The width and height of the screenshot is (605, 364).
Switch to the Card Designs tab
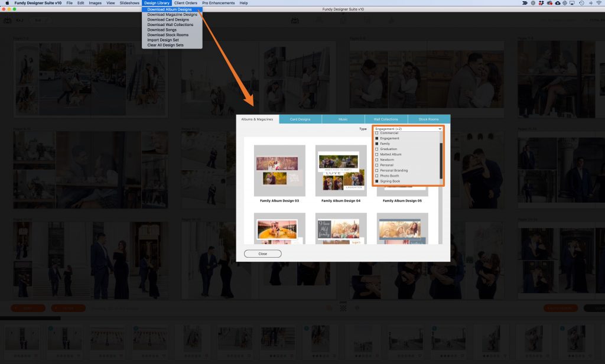click(x=300, y=119)
